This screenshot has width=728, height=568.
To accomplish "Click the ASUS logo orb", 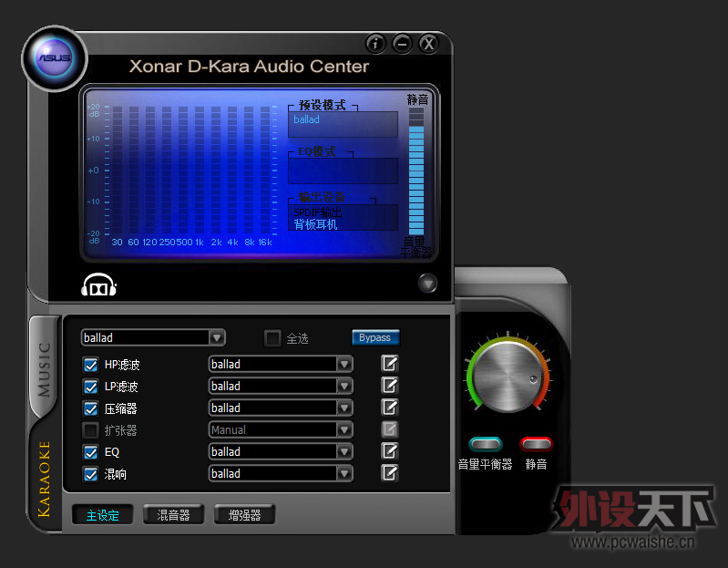I will tap(55, 58).
